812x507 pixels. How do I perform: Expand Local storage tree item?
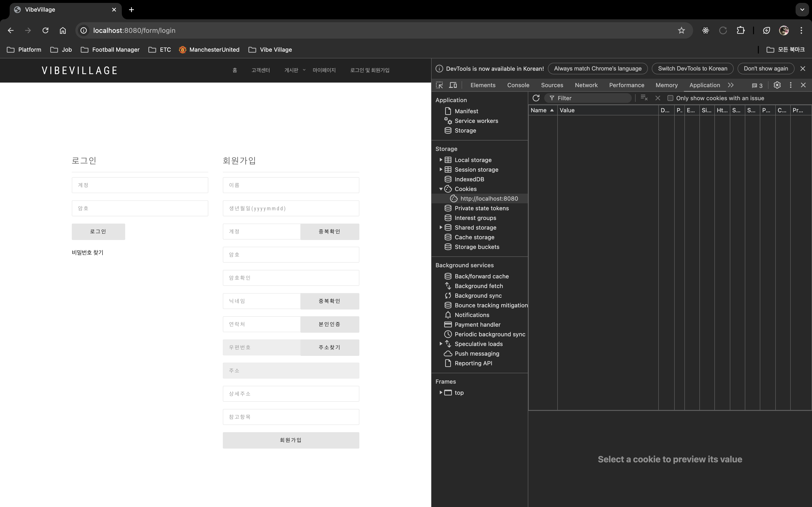(x=441, y=160)
